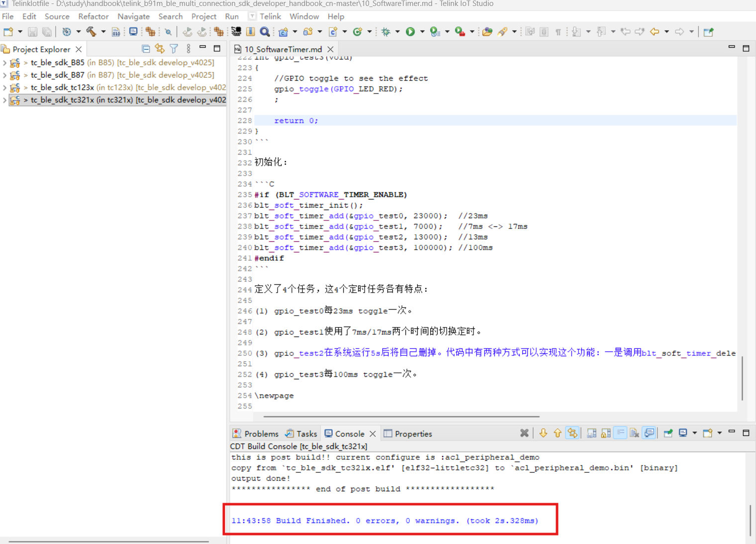Close the 10_SoftwareTimer.md editor tab
Viewport: 756px width, 544px height.
click(330, 49)
